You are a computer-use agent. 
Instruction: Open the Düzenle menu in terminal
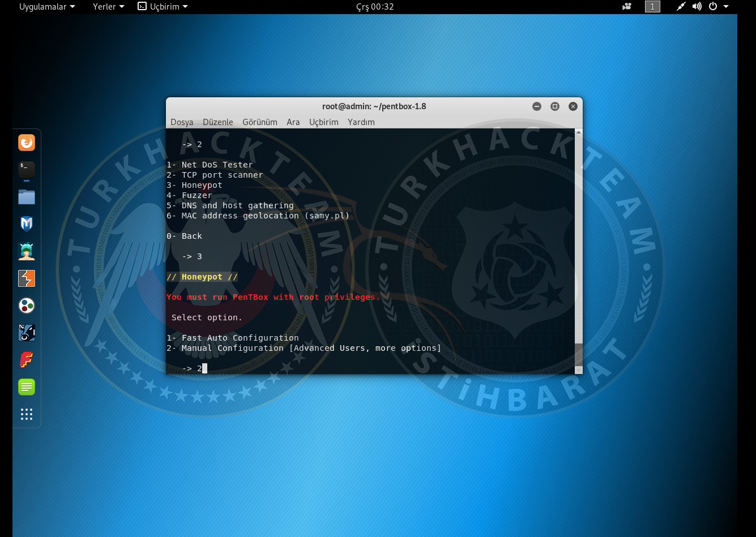tap(218, 122)
